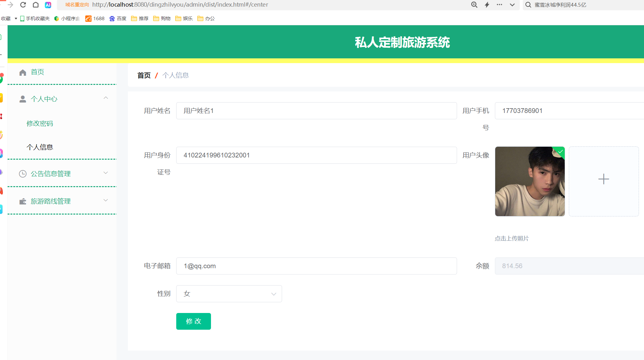Click the lightning bolt icon in address bar
Viewport: 644px width, 360px height.
point(487,5)
